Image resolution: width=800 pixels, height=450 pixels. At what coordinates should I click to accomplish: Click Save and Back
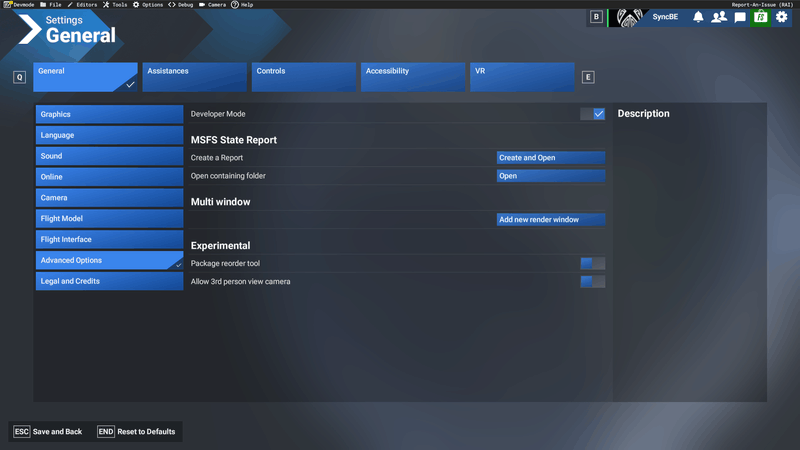pos(48,432)
